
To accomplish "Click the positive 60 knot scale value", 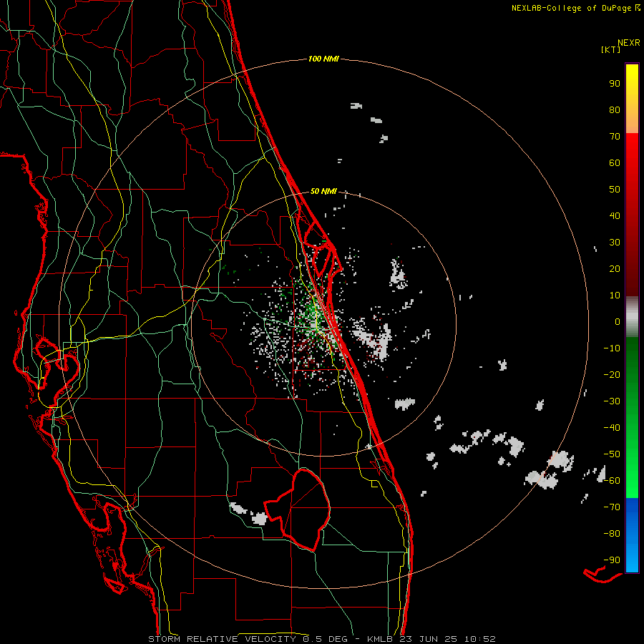I will coord(615,162).
